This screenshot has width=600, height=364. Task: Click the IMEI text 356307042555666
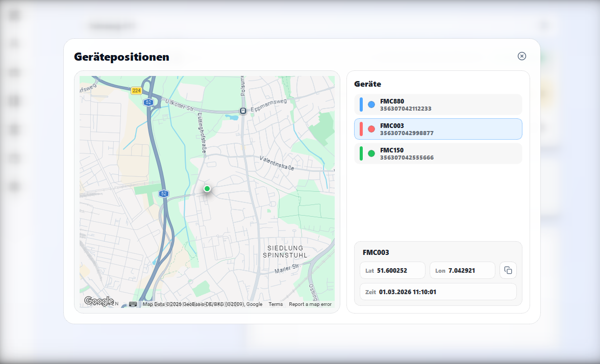pos(407,158)
